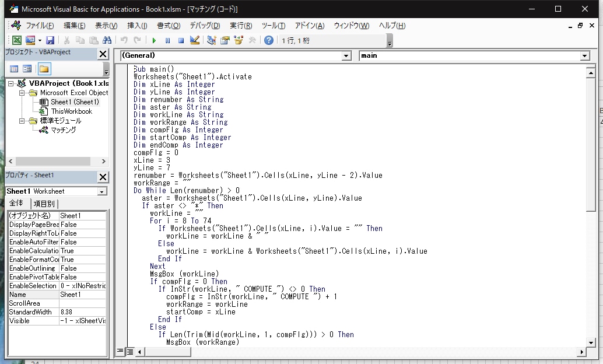This screenshot has height=364, width=603.
Task: Open the Object Browser icon
Action: [x=239, y=40]
